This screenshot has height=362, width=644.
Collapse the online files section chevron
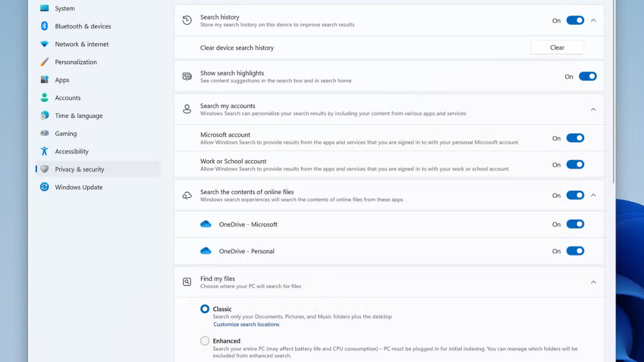(593, 196)
